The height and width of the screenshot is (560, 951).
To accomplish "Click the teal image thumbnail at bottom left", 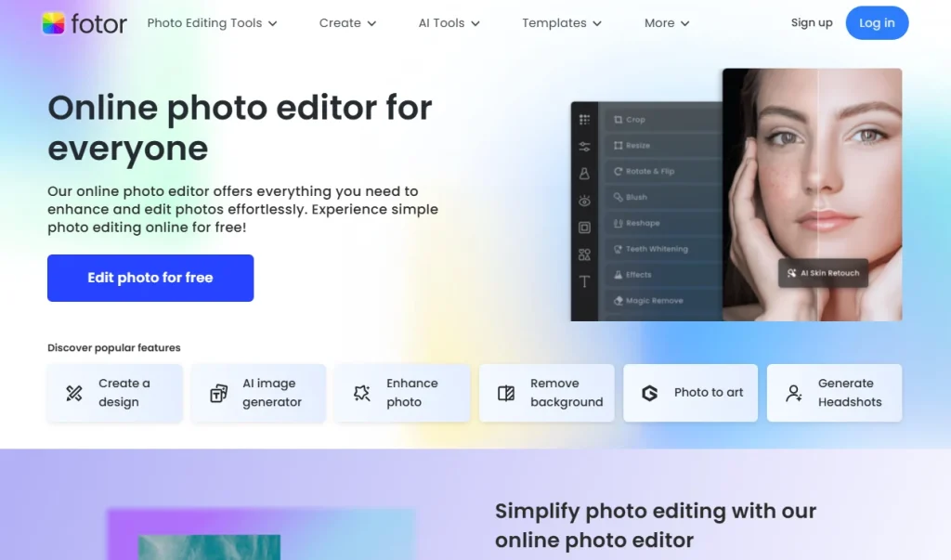I will pos(209,547).
